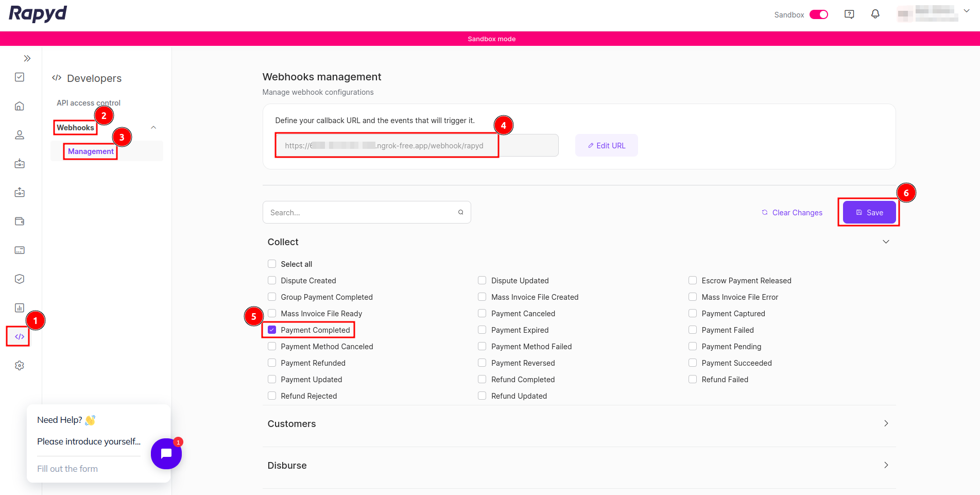Open the wallet icon in sidebar

tap(20, 221)
